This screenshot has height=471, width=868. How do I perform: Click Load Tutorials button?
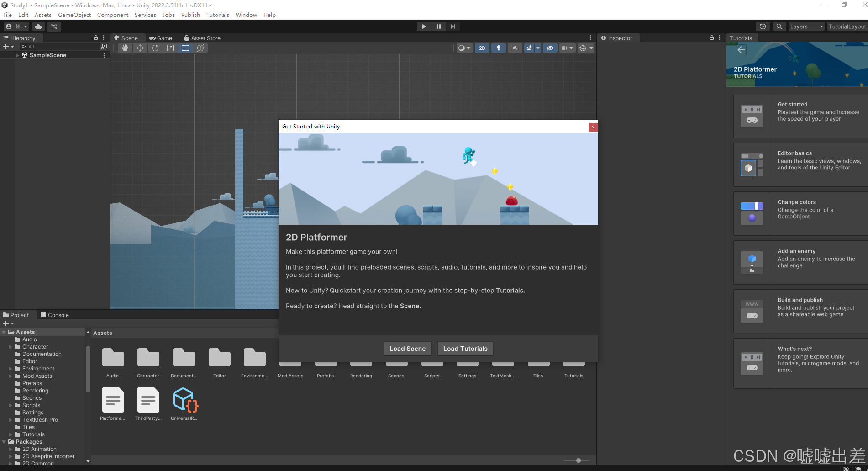point(465,349)
